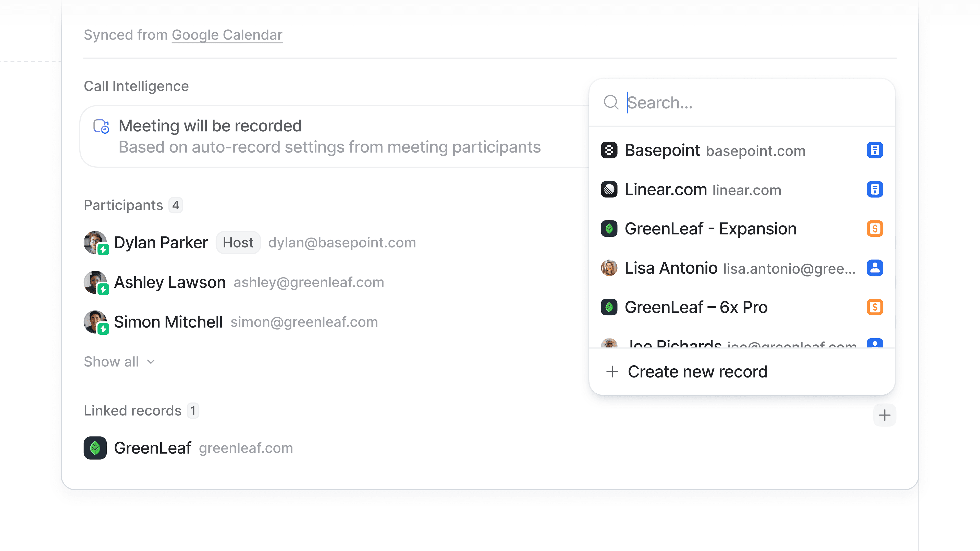Click the GreenLeaf linked record logo
This screenshot has height=551, width=980.
95,448
